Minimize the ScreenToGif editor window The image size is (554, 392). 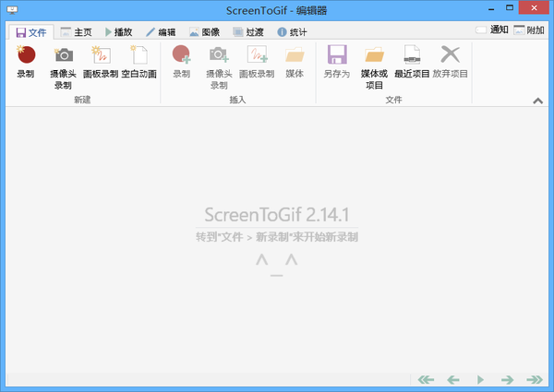coord(491,8)
